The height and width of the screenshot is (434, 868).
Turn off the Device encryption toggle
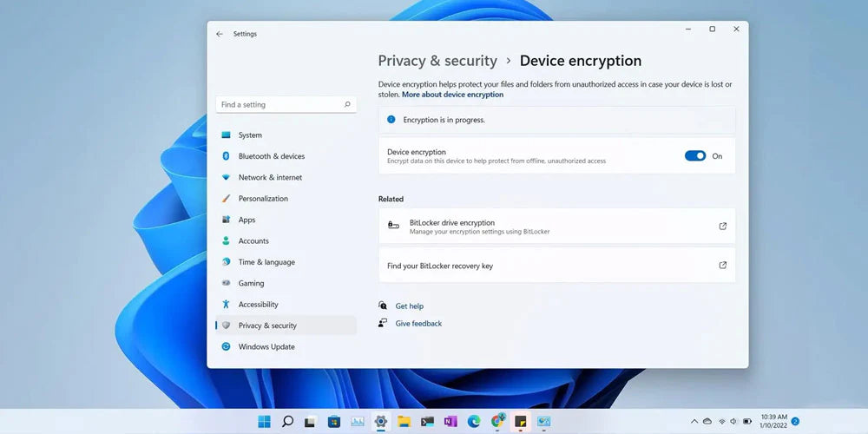[x=695, y=156]
